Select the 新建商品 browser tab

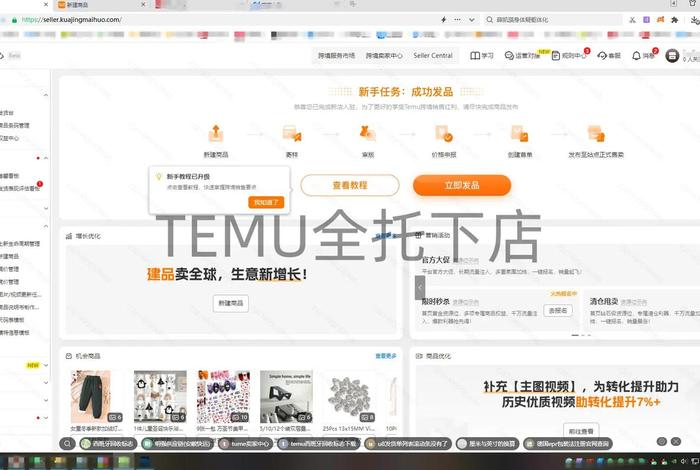tap(101, 5)
